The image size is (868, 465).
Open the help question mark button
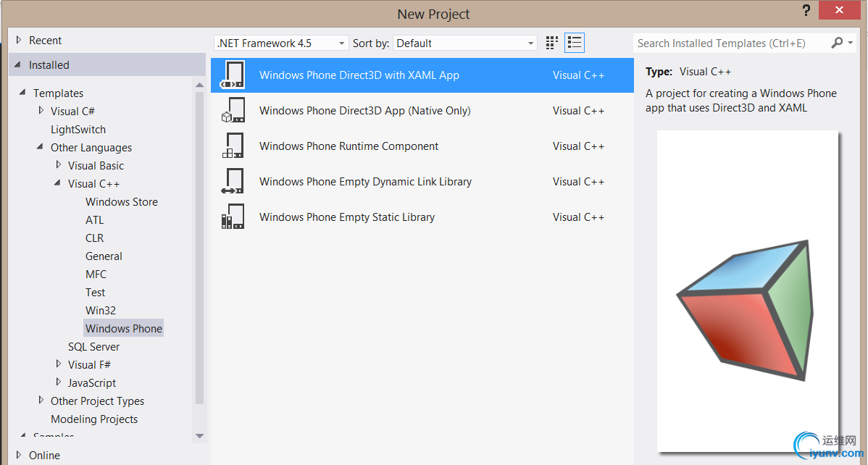pyautogui.click(x=806, y=12)
